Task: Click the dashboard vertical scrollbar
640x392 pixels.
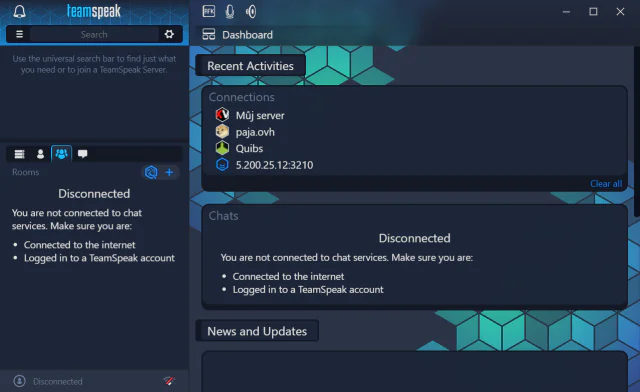Action: [637, 131]
